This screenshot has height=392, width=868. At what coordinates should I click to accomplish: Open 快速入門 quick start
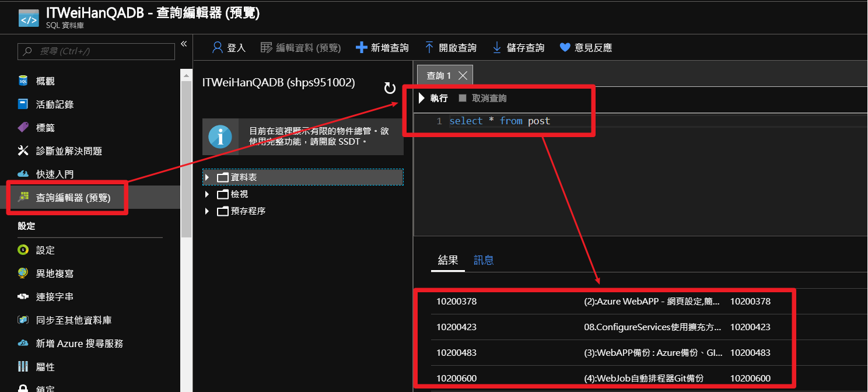[x=55, y=174]
